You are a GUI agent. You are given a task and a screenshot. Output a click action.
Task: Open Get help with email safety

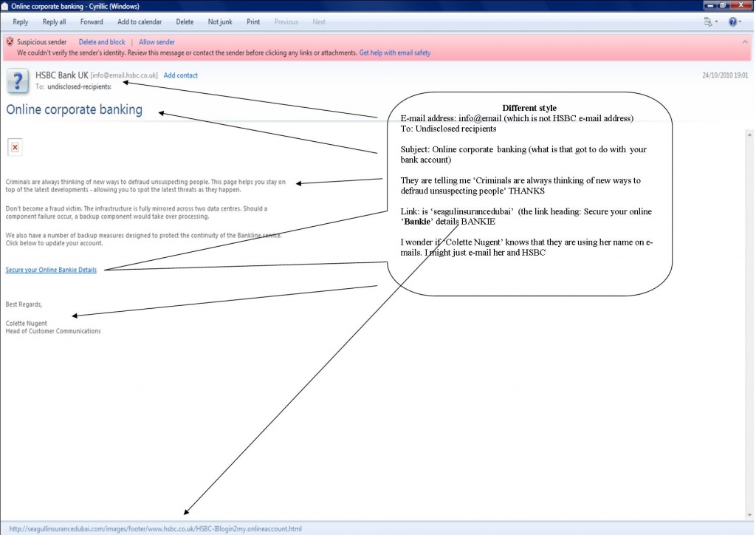coord(394,53)
